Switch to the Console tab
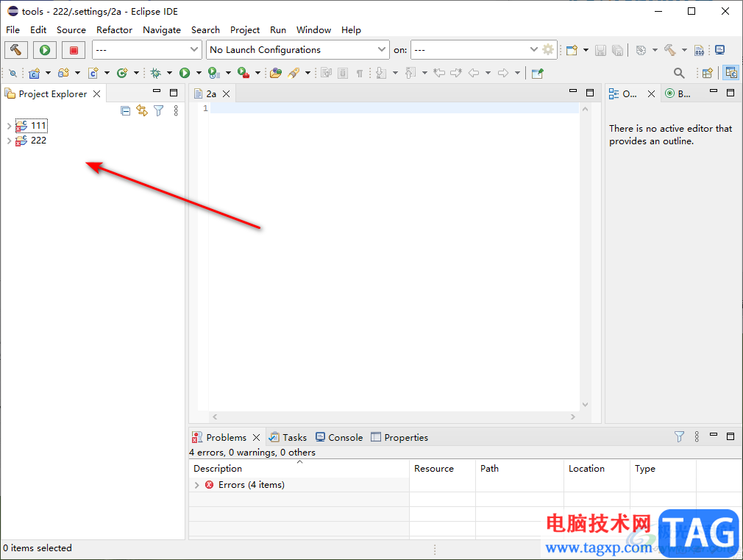Screen dimensions: 743x560 tap(339, 437)
